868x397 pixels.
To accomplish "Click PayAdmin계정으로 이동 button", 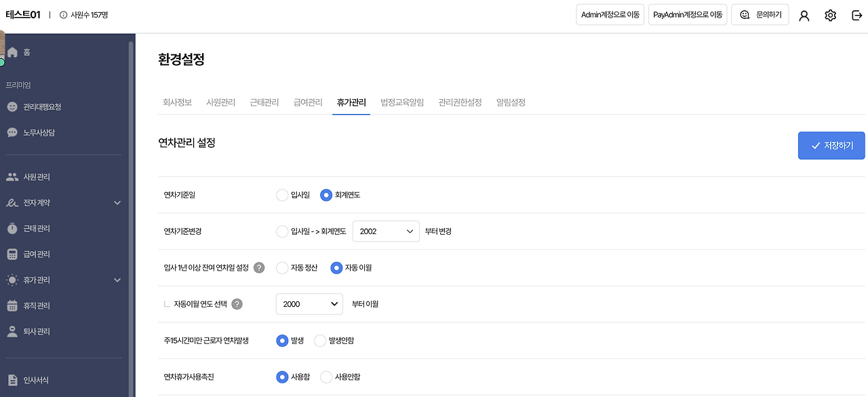I will pyautogui.click(x=688, y=15).
